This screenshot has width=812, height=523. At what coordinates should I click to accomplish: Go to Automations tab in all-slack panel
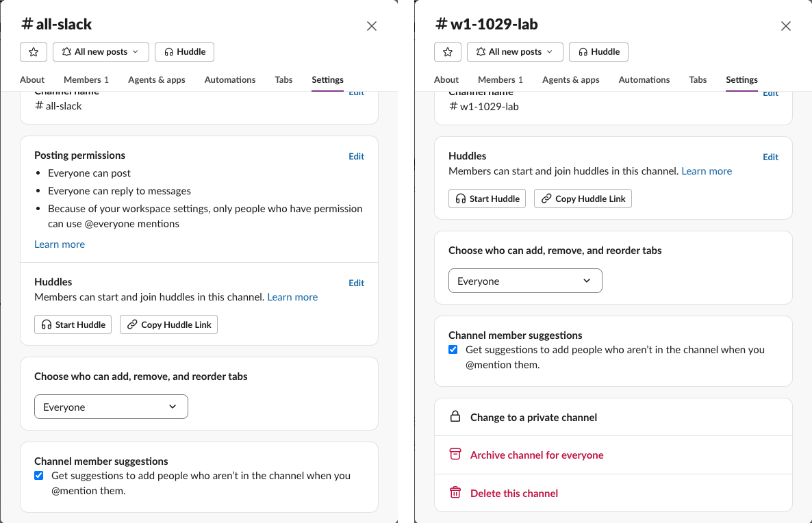coord(230,79)
